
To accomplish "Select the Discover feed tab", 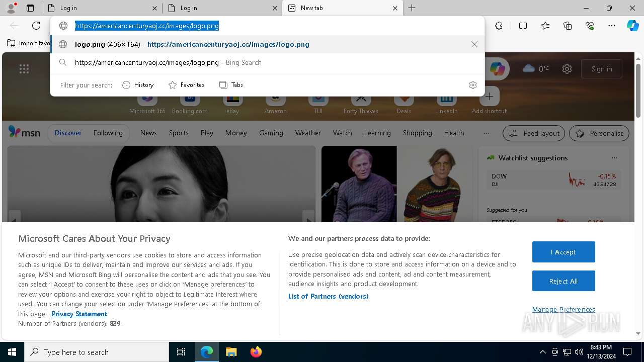I will [68, 133].
